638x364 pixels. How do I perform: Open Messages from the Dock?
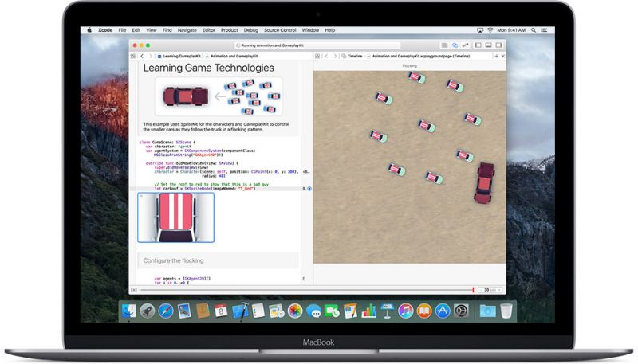[313, 311]
